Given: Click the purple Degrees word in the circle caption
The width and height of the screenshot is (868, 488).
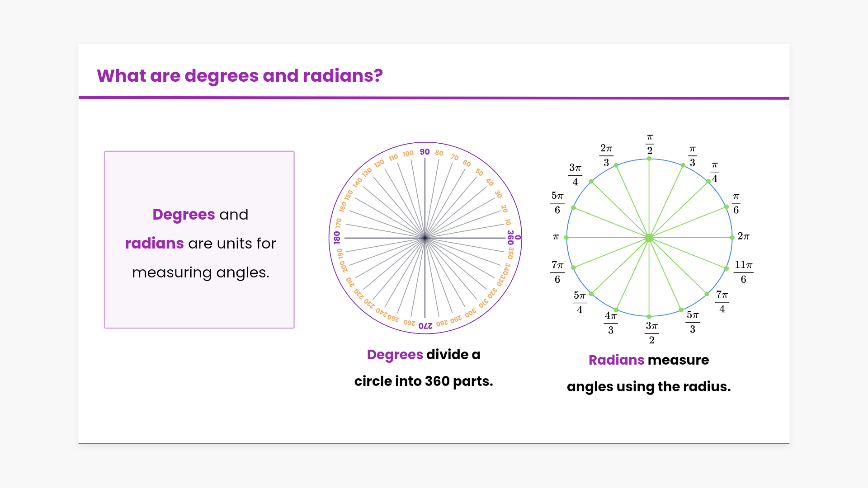Looking at the screenshot, I should coord(395,355).
